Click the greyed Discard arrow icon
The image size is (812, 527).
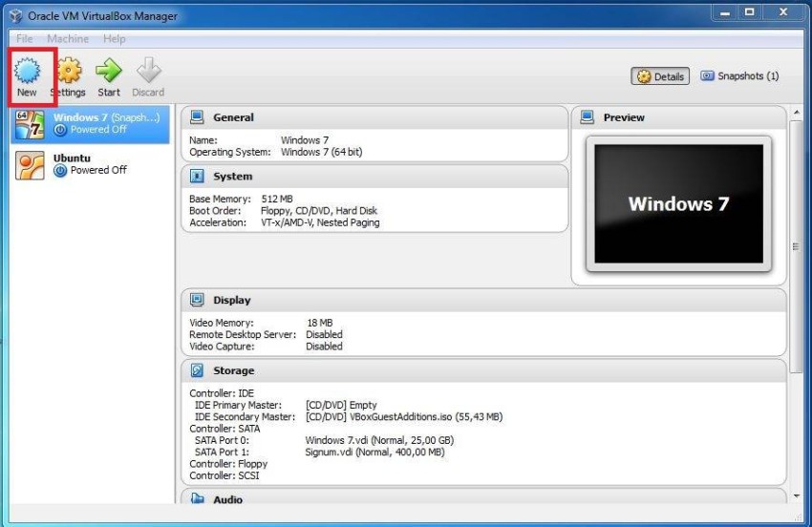[x=149, y=71]
